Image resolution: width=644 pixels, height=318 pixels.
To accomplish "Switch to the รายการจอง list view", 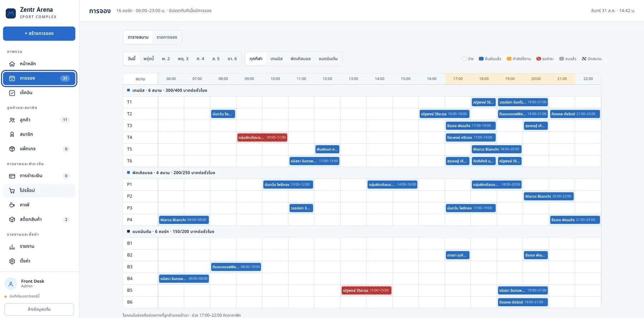I will (x=167, y=37).
